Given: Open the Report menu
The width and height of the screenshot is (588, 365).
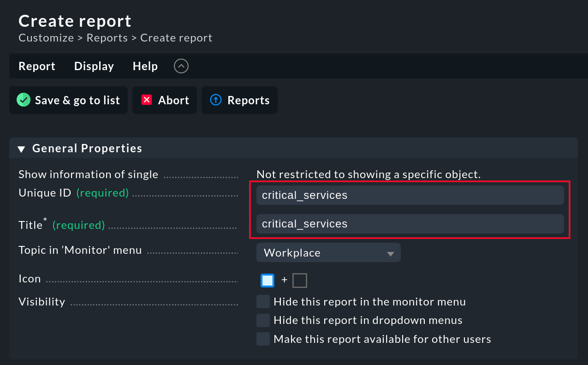Looking at the screenshot, I should coord(37,66).
